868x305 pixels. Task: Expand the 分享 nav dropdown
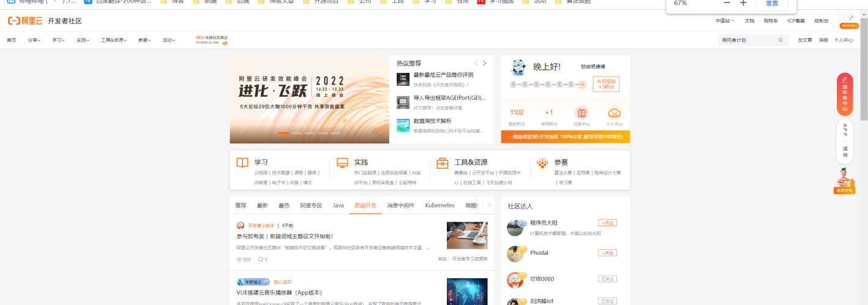click(34, 40)
